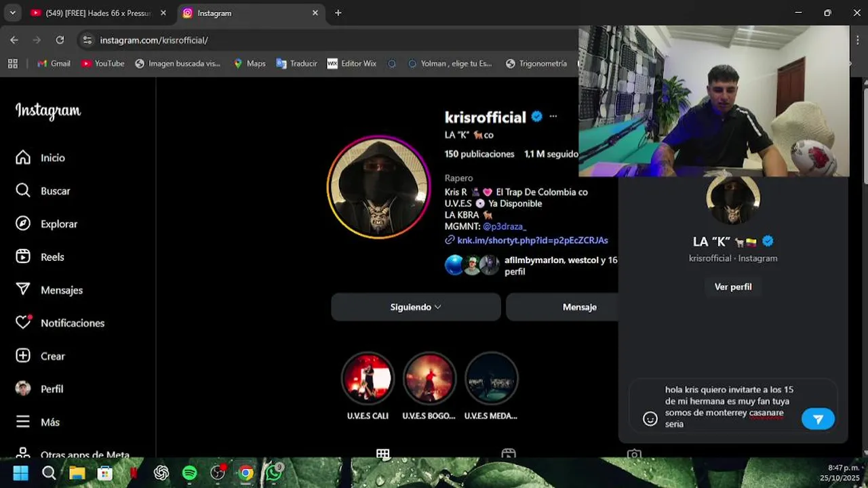The height and width of the screenshot is (488, 868).
Task: Open the site information icon in address bar
Action: tap(87, 40)
